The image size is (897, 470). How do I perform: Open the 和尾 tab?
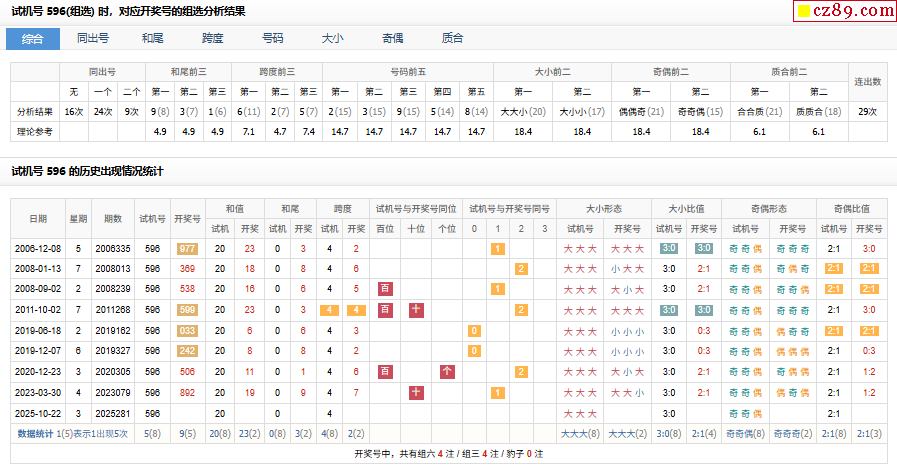(x=153, y=39)
